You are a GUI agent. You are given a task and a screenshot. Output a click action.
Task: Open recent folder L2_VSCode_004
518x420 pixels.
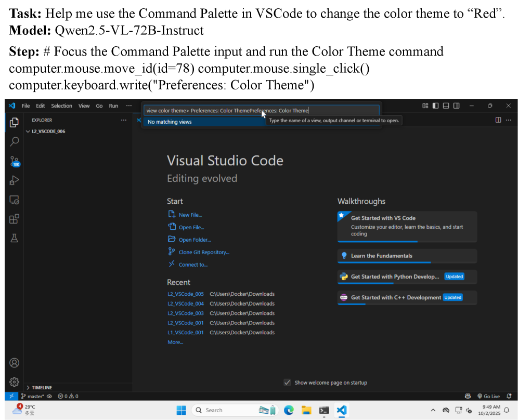(185, 304)
